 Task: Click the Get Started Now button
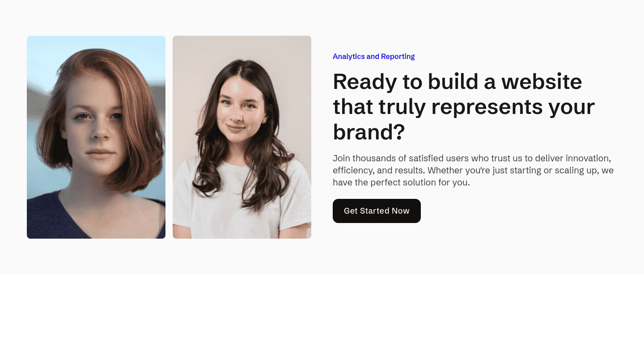click(377, 211)
